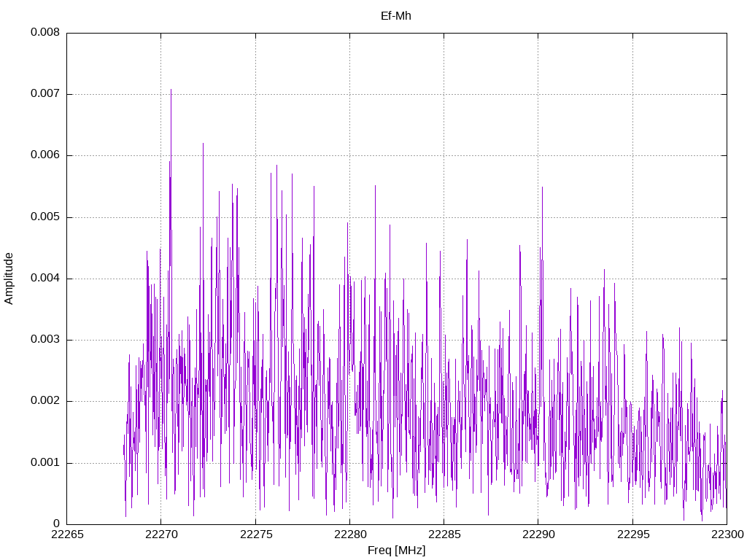Click the 'Freq [MHz]' x-axis label
The width and height of the screenshot is (747, 560).
[396, 551]
